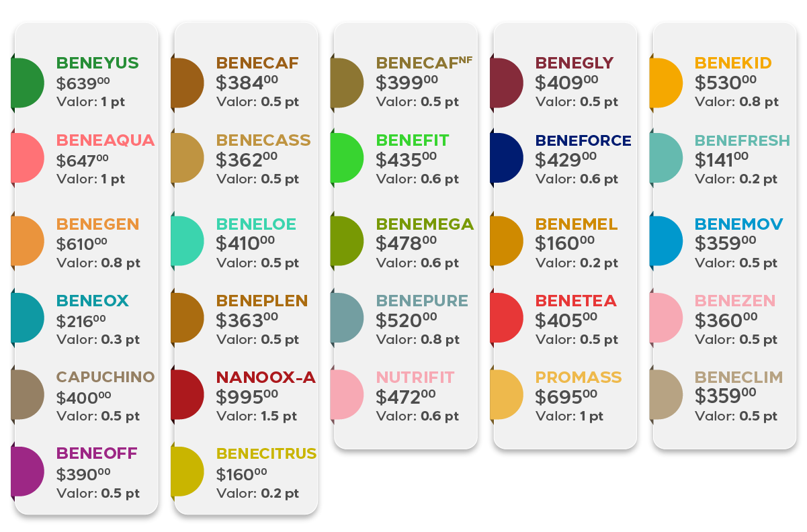
Task: Click the red BENETEA color circle
Action: (x=507, y=318)
